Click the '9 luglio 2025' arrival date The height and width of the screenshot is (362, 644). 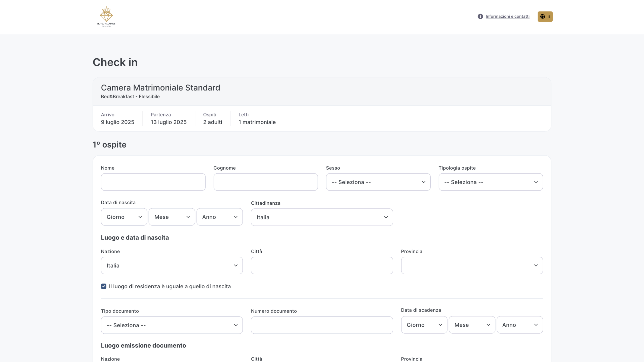click(117, 122)
